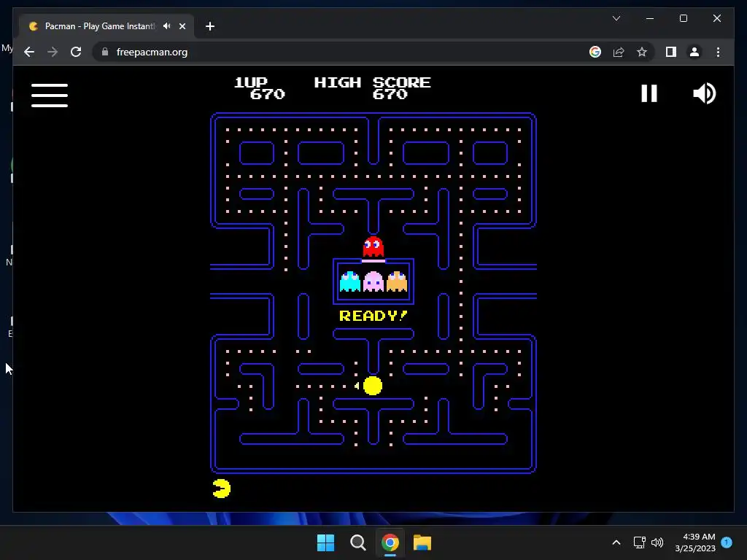Open the Chrome profile menu

[x=694, y=52]
